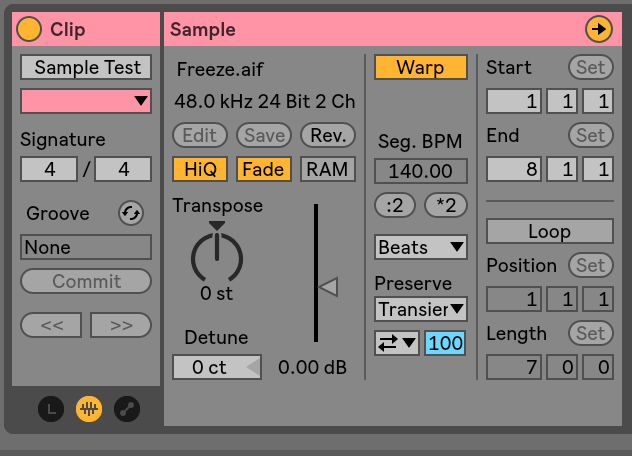Show the Envelopes box icon

coord(127,409)
